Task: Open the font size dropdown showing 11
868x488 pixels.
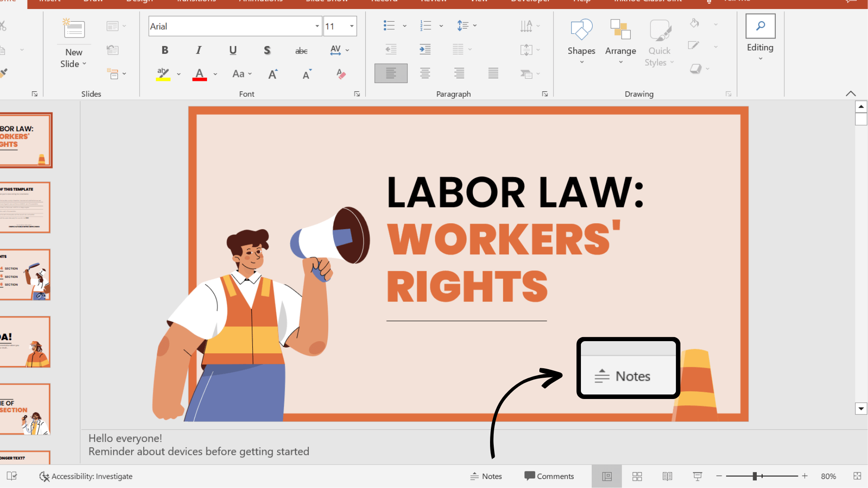Action: point(352,26)
